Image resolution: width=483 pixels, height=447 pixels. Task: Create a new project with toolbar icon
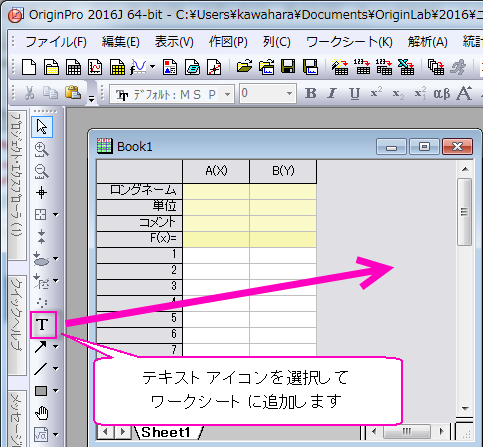point(29,67)
